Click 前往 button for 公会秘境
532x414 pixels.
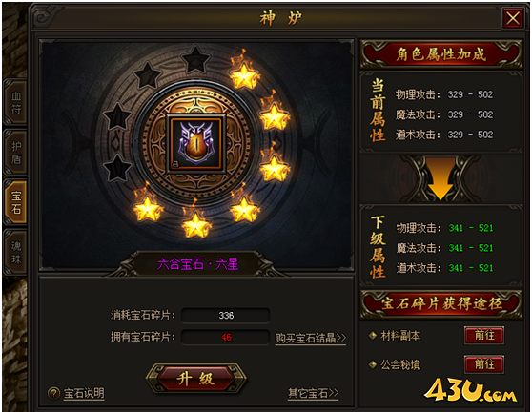[484, 364]
